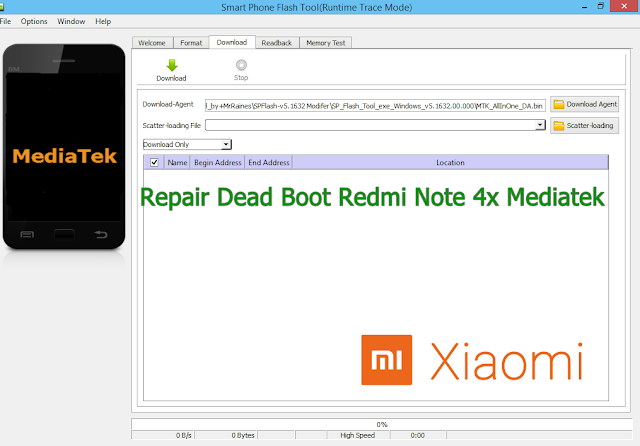Click the Location column header
The image size is (640, 446).
pos(450,162)
